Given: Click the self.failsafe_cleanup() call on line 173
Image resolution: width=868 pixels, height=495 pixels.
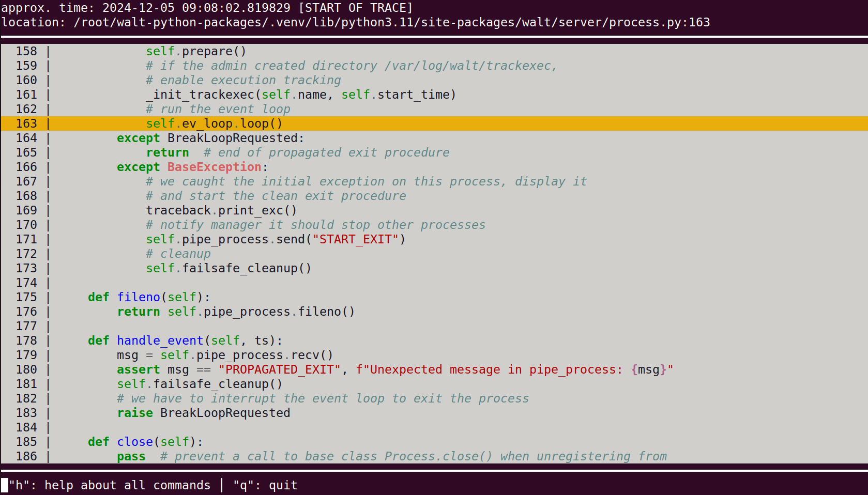Looking at the screenshot, I should coord(229,269).
